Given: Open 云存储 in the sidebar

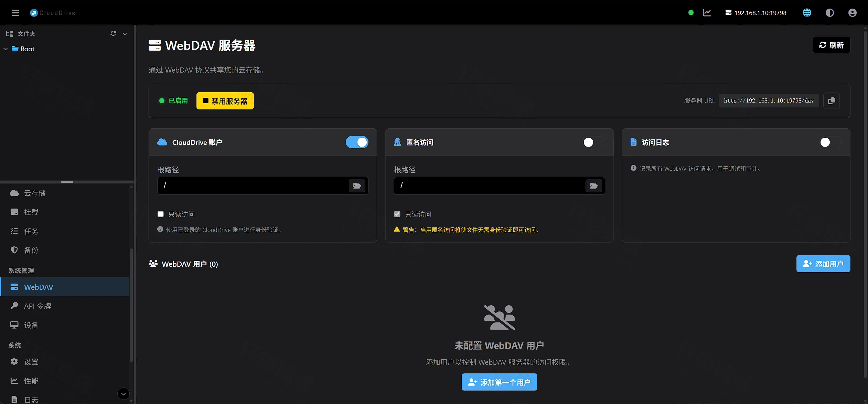Looking at the screenshot, I should pos(65,193).
